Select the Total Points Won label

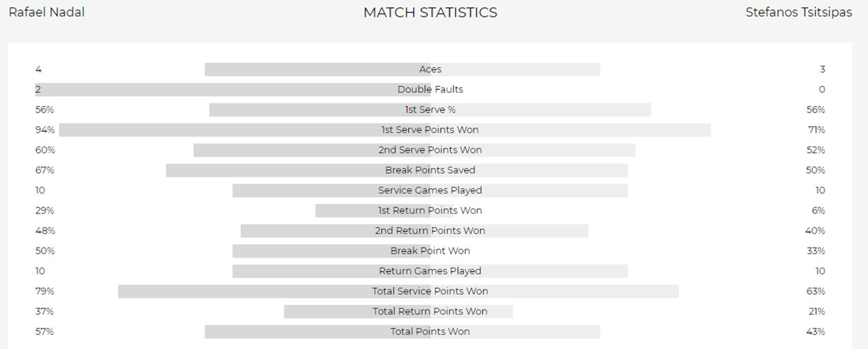click(430, 331)
